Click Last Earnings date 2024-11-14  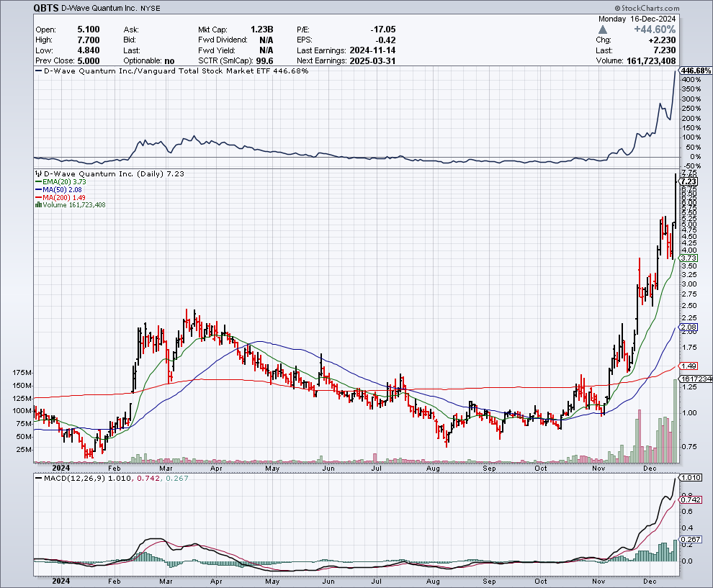tap(372, 50)
